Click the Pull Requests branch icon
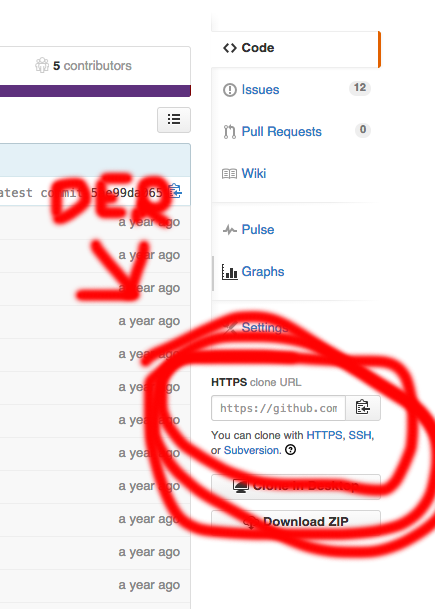This screenshot has height=609, width=435. click(x=230, y=132)
